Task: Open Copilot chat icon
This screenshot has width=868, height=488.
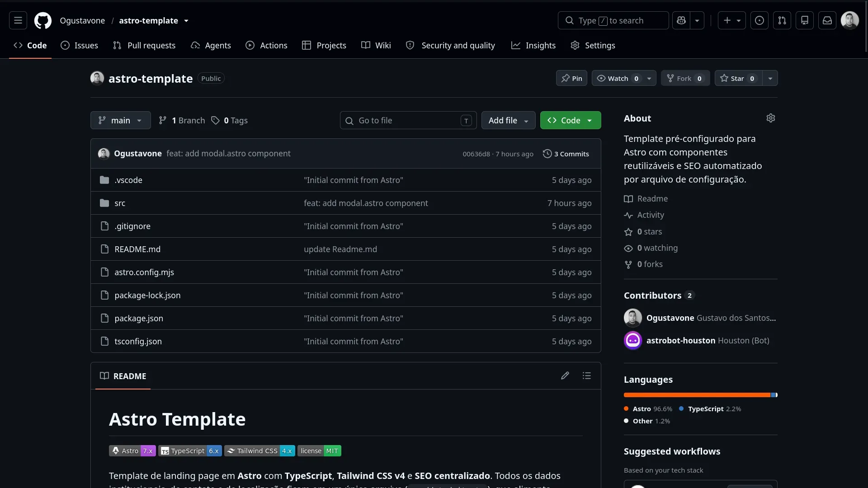Action: [681, 20]
